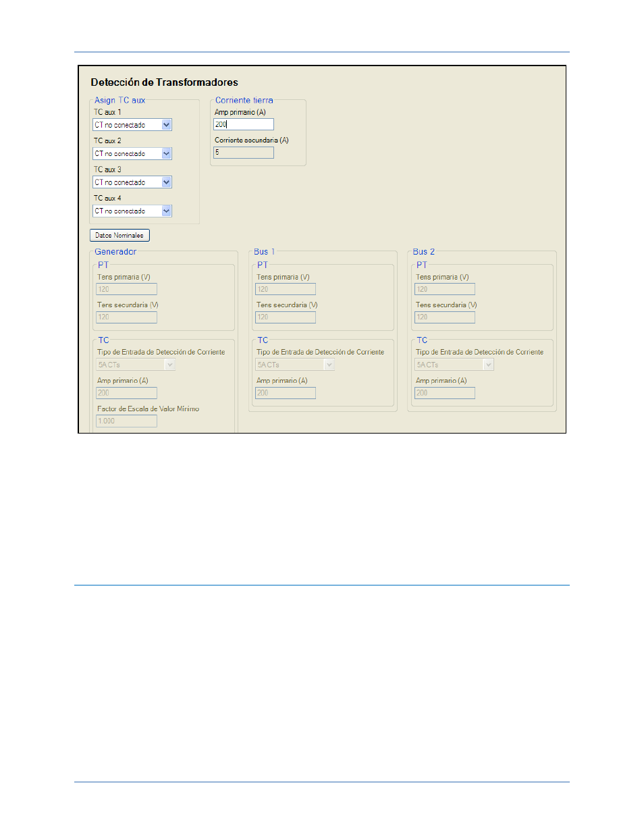Screen dimensions: 644x834
Task: Click Bus 1 PT Tens secundaria field
Action: pos(286,317)
